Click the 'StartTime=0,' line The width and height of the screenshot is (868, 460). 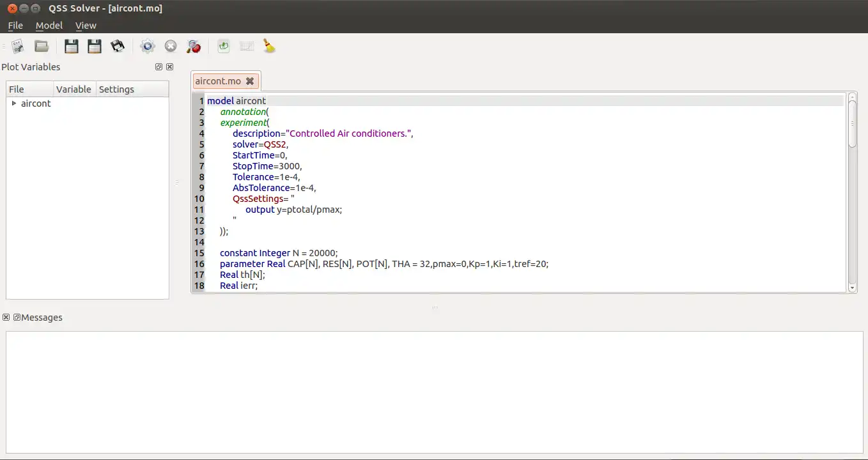[x=260, y=155]
